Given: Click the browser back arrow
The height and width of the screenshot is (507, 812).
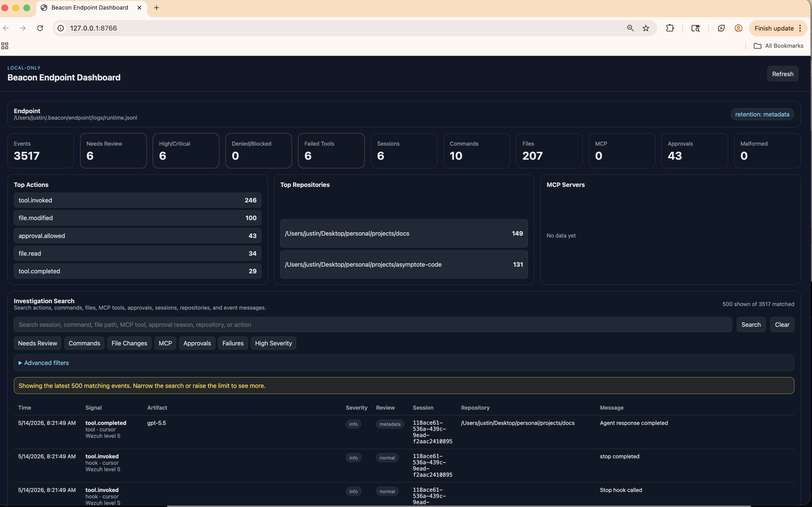Looking at the screenshot, I should pyautogui.click(x=6, y=28).
